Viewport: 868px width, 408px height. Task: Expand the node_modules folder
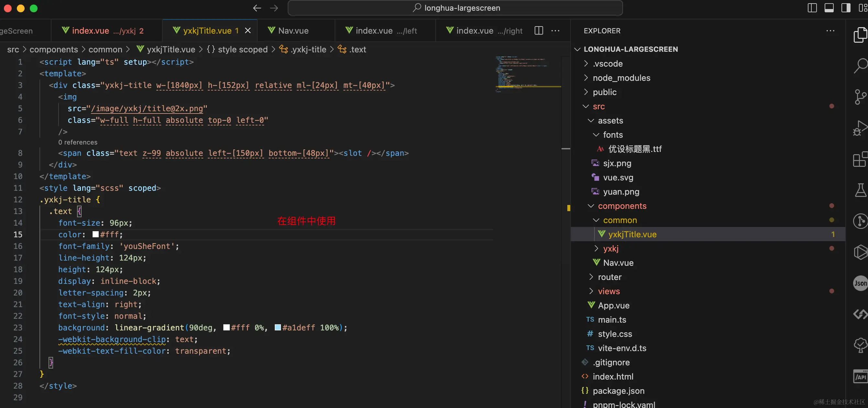pos(621,78)
